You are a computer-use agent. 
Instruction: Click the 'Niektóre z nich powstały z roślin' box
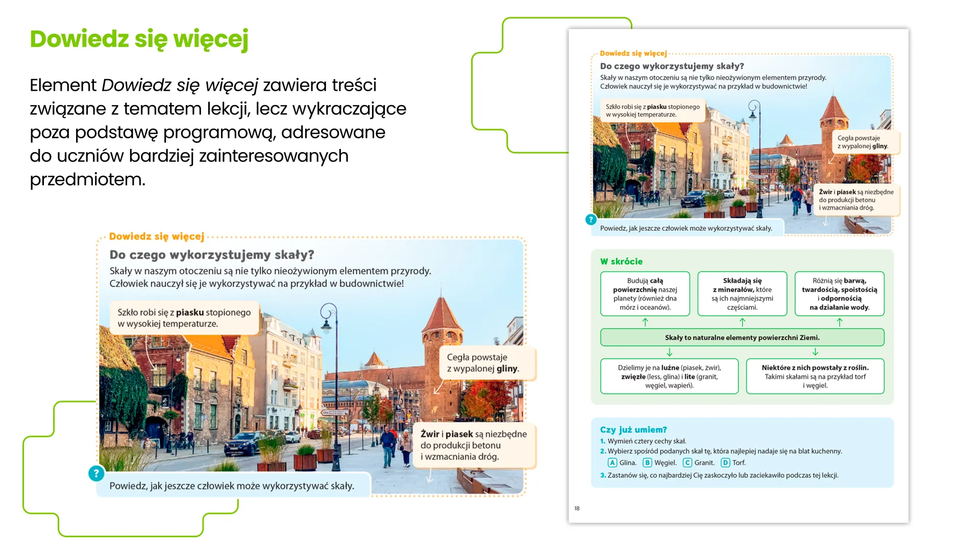pyautogui.click(x=815, y=377)
